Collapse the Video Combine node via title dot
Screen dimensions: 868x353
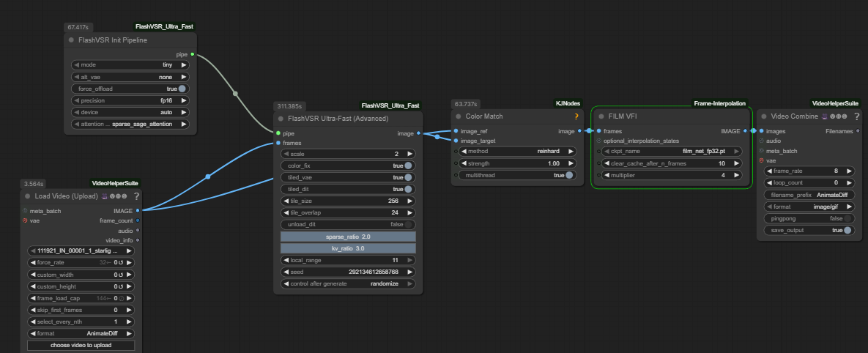pyautogui.click(x=764, y=116)
